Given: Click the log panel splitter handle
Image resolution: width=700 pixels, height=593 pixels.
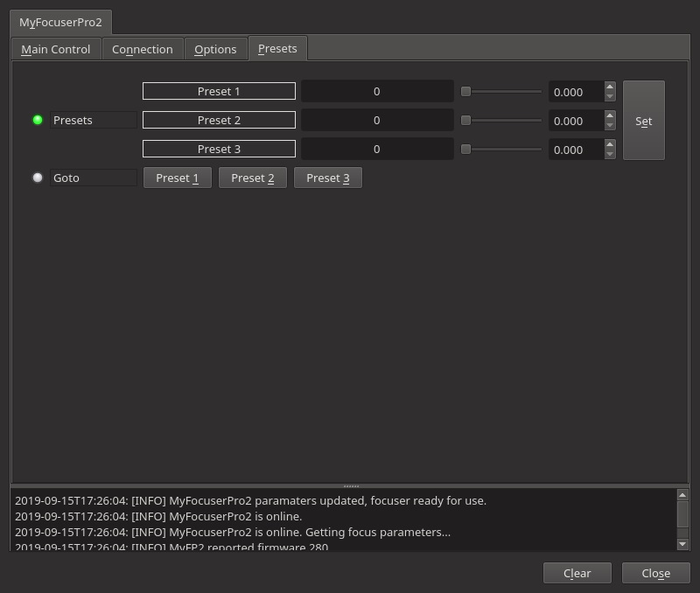Looking at the screenshot, I should 351,486.
